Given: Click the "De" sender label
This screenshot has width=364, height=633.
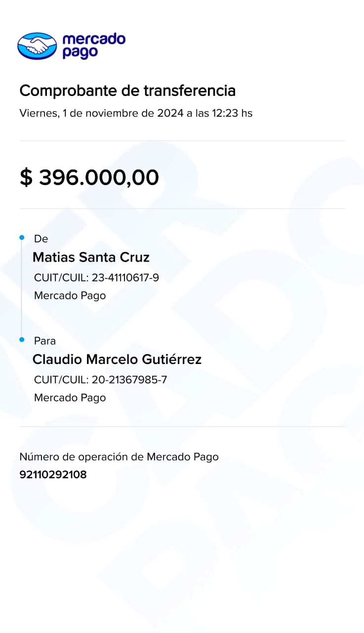Looking at the screenshot, I should pyautogui.click(x=41, y=239).
